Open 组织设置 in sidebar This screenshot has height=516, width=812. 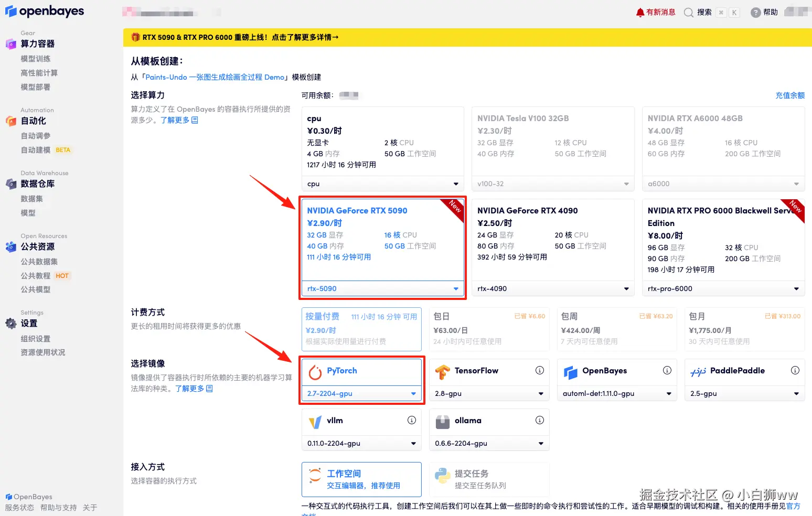(36, 339)
